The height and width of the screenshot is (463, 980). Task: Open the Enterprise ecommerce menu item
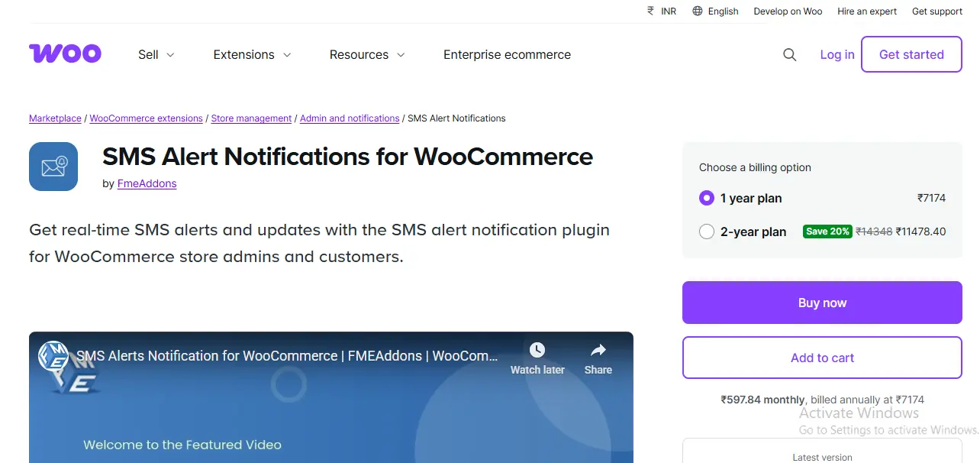click(x=507, y=54)
